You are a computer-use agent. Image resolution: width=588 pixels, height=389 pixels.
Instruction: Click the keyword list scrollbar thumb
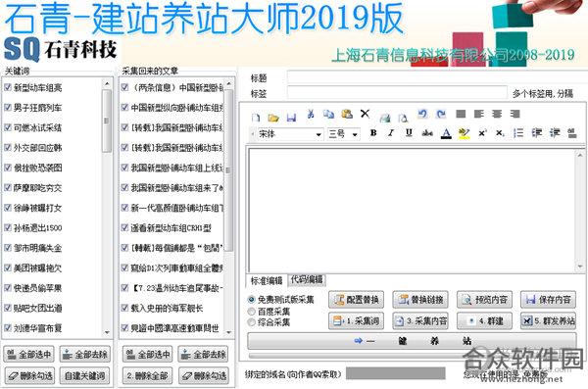click(107, 121)
